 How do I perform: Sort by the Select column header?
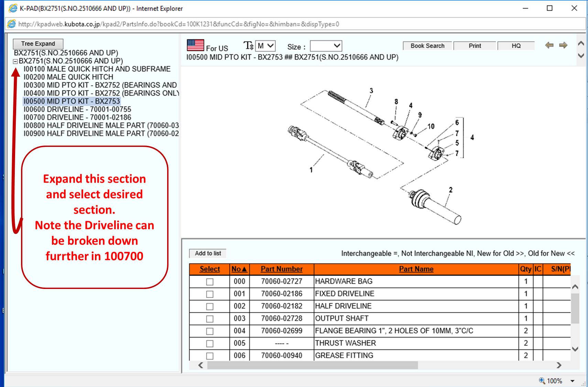pyautogui.click(x=210, y=269)
